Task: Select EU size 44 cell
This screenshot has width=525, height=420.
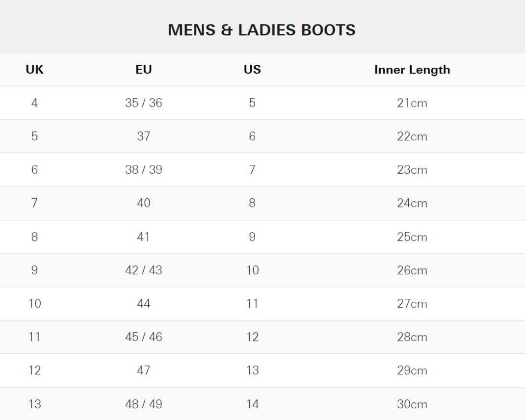Action: (143, 304)
